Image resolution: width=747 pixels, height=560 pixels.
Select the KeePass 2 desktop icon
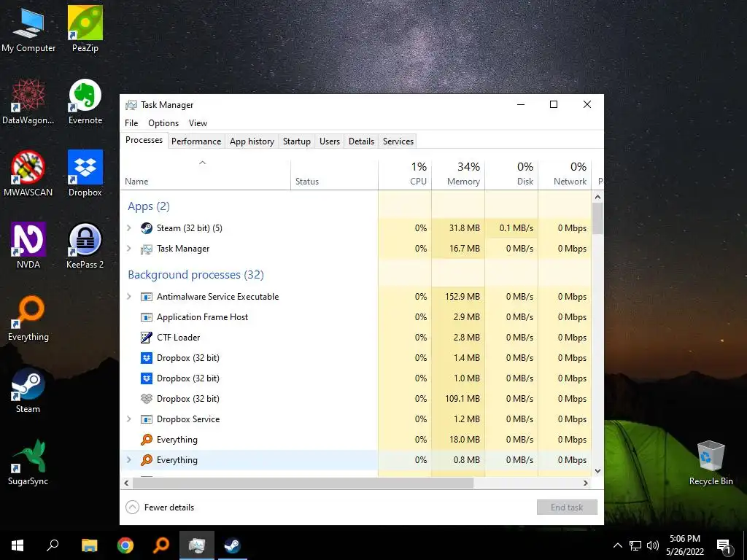click(x=85, y=246)
